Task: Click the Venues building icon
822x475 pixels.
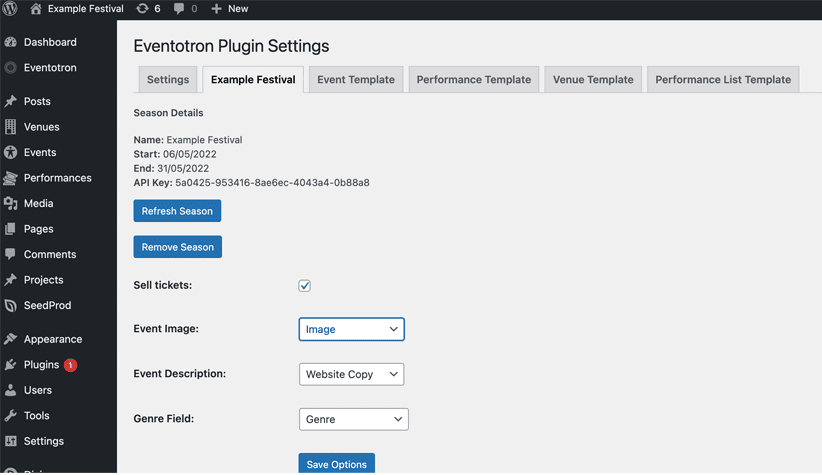Action: pos(10,127)
